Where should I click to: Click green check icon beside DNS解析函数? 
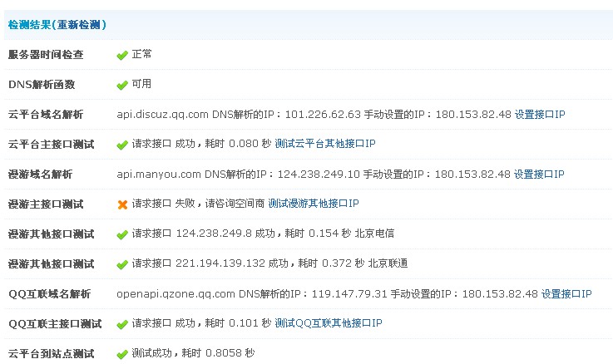122,85
